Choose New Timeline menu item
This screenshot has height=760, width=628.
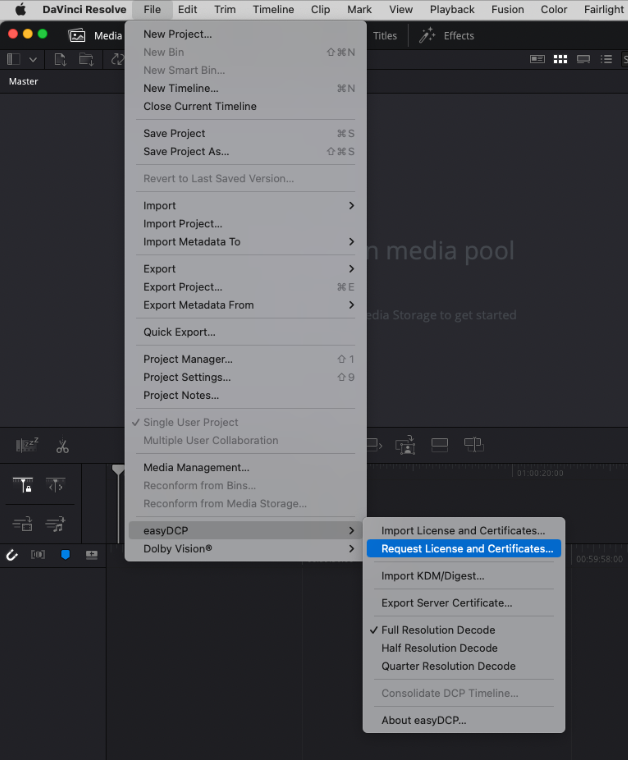pos(246,88)
